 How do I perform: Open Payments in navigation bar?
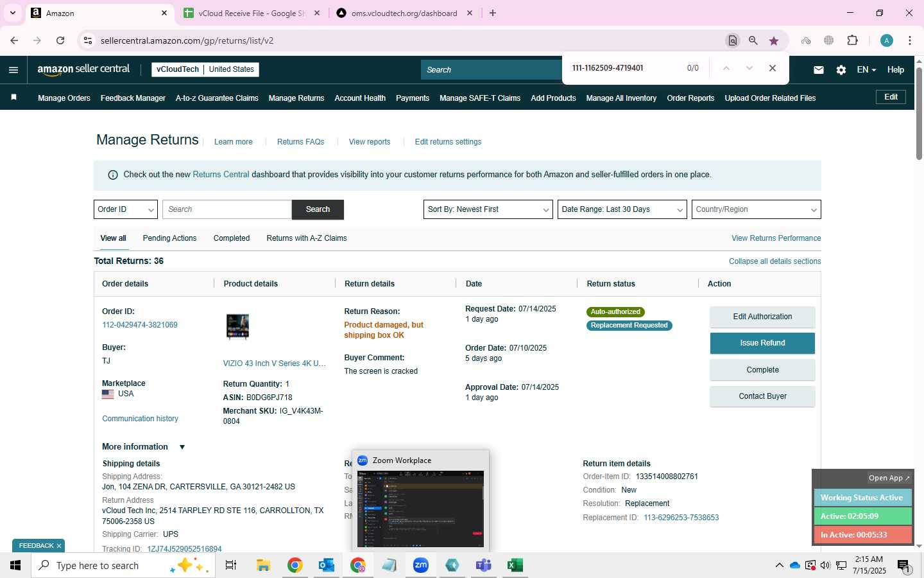click(413, 98)
